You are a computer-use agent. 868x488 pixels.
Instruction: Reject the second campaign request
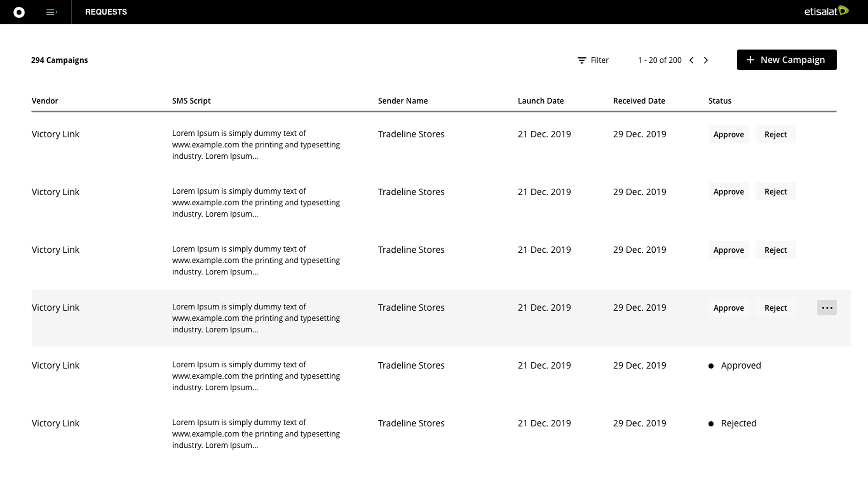pos(775,191)
